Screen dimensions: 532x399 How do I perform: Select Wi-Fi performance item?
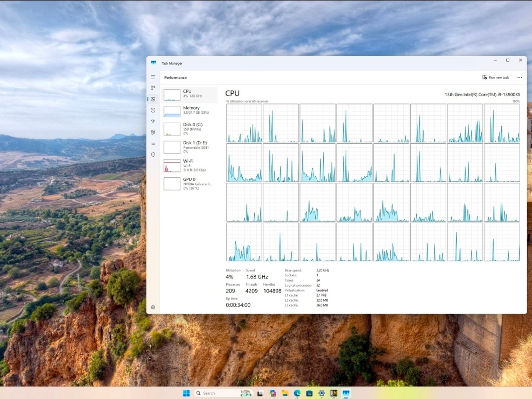[x=189, y=165]
